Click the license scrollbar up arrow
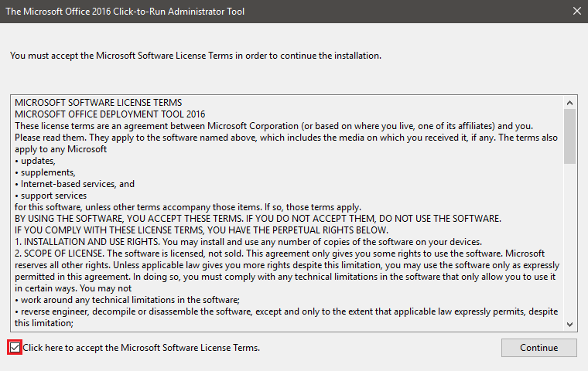Screen dimensions: 588x371 [569, 103]
